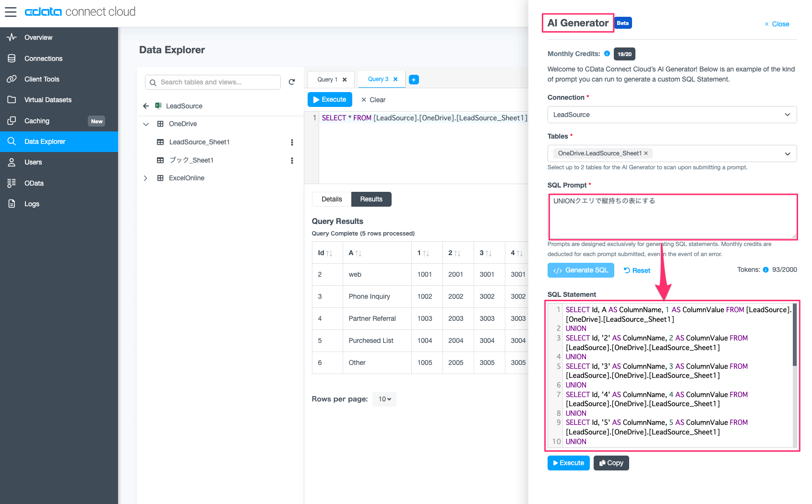This screenshot has width=812, height=504.
Task: Copy the generated SQL statement
Action: pyautogui.click(x=611, y=463)
